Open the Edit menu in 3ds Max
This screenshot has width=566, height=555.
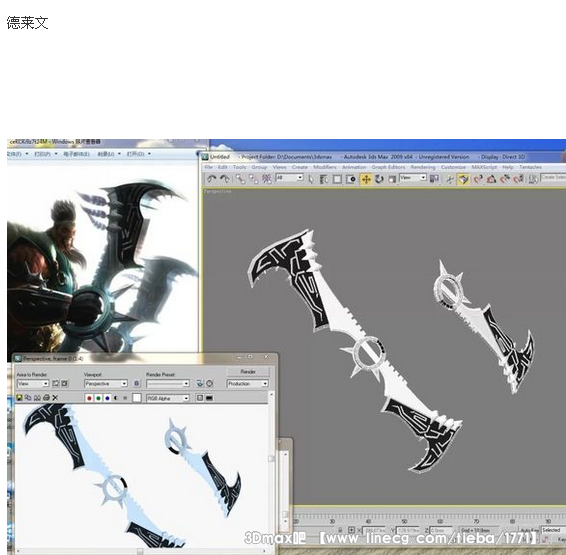222,167
